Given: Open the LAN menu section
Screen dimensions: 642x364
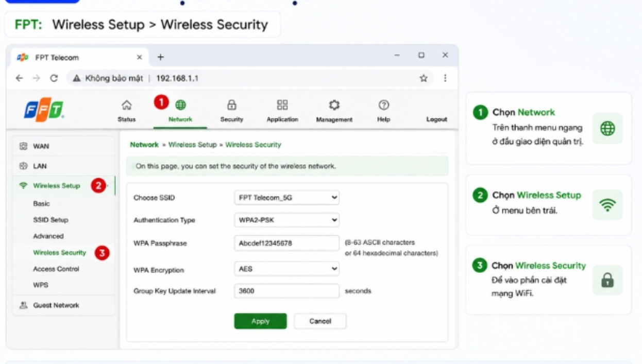Looking at the screenshot, I should click(64, 166).
